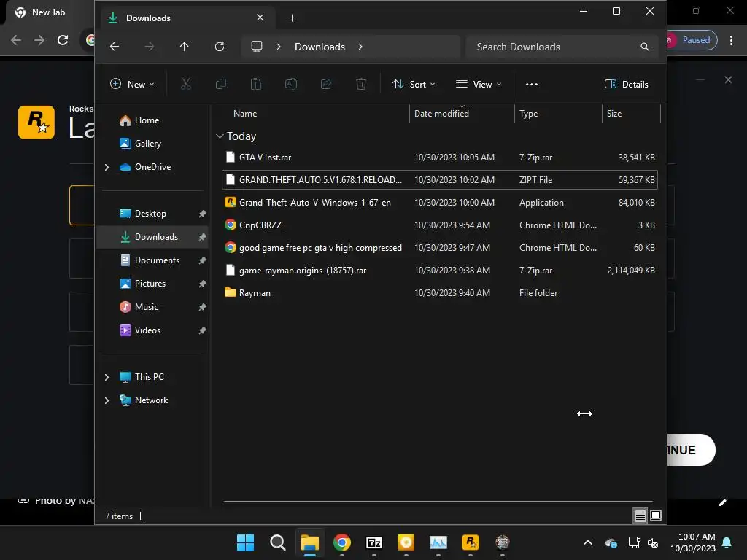
Task: Expand the Network tree node
Action: [107, 400]
